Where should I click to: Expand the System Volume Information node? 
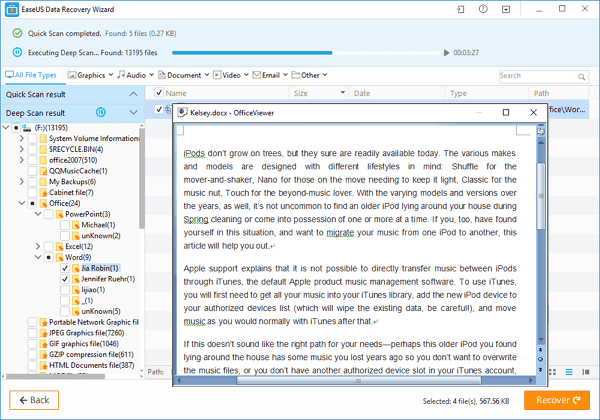click(22, 138)
